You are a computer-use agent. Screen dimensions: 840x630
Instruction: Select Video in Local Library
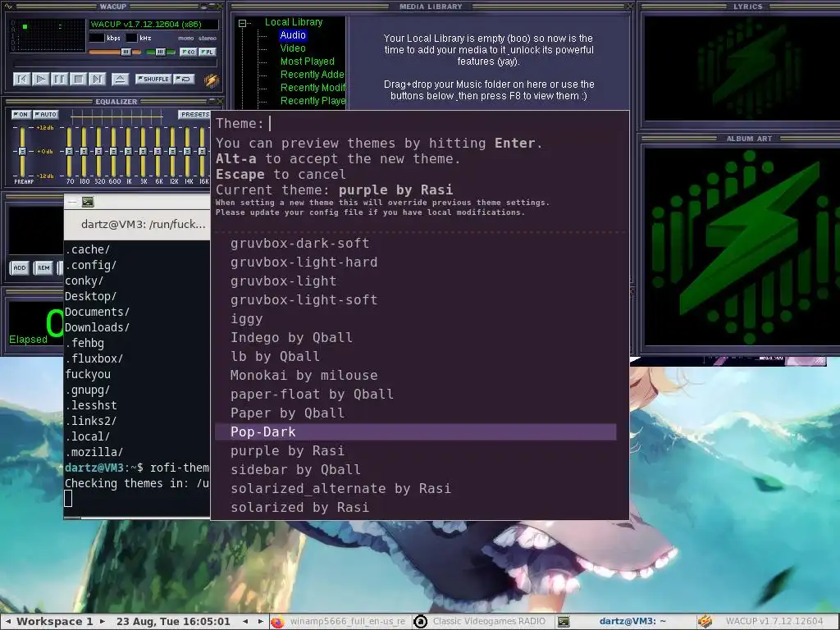pos(293,48)
